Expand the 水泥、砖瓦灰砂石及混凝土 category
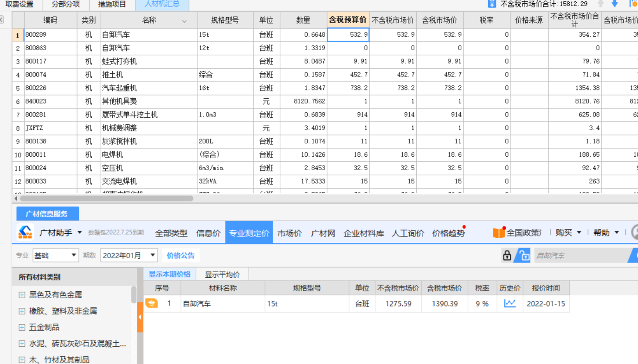The height and width of the screenshot is (364, 638). [x=22, y=344]
